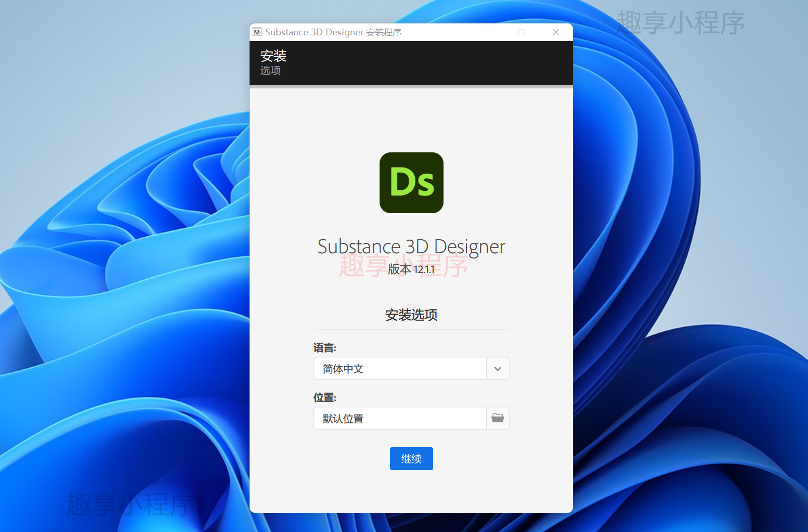Click the installer title bar app icon
Screen dimensions: 808x532
pos(257,32)
